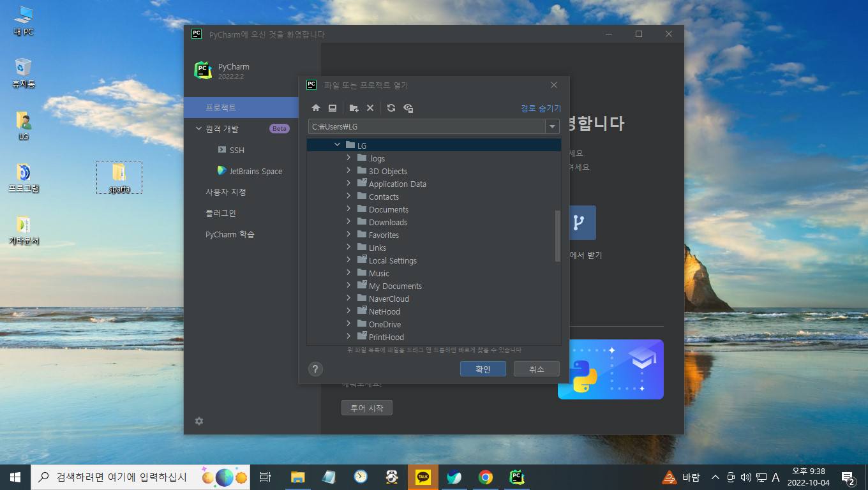Select the 기타문서 desktop icon
This screenshot has height=490, width=868.
[x=24, y=231]
